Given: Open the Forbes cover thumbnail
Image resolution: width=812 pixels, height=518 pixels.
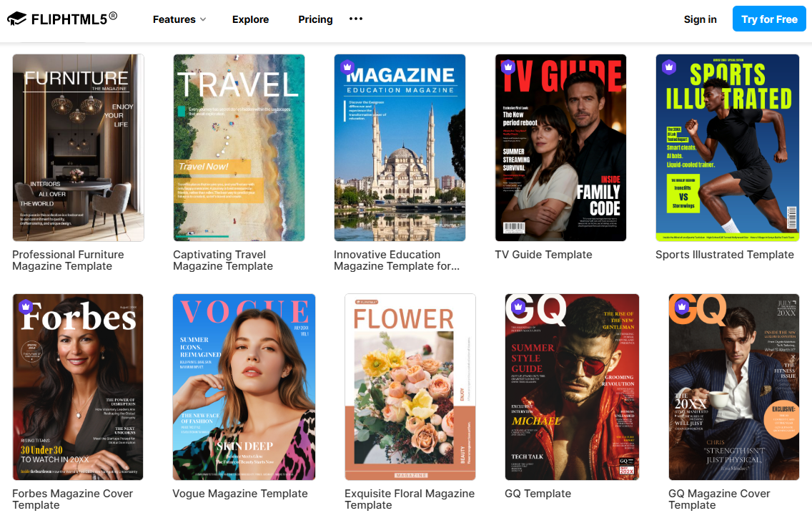Looking at the screenshot, I should click(x=78, y=387).
